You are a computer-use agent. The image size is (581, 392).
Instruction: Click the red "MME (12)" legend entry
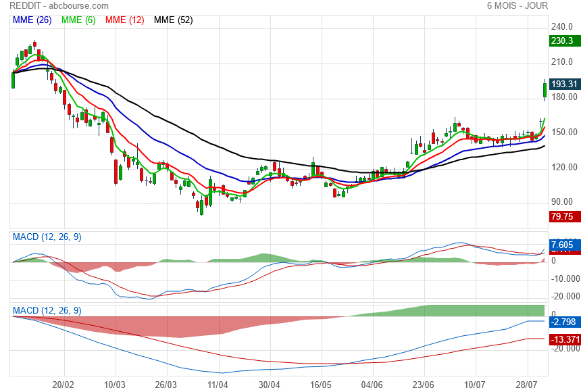125,20
